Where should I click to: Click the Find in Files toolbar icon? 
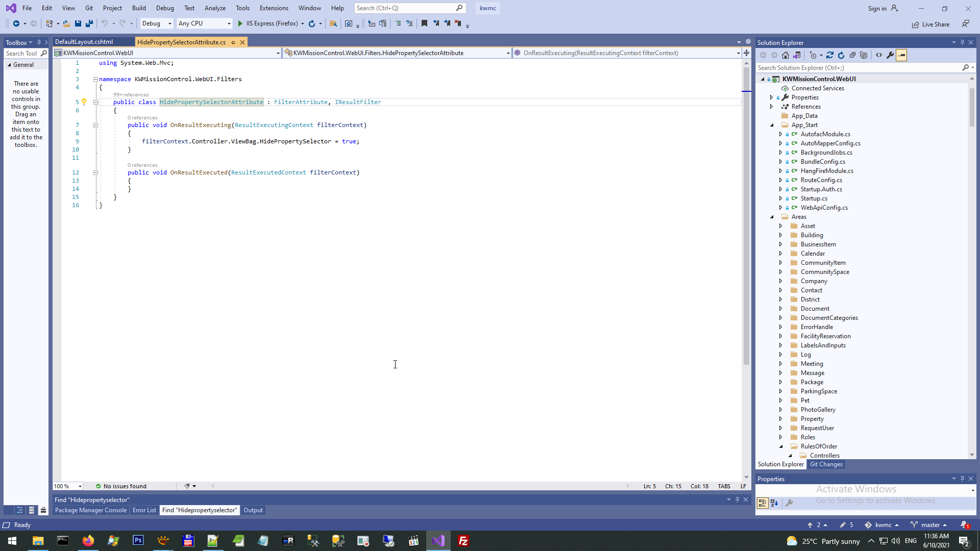point(333,23)
